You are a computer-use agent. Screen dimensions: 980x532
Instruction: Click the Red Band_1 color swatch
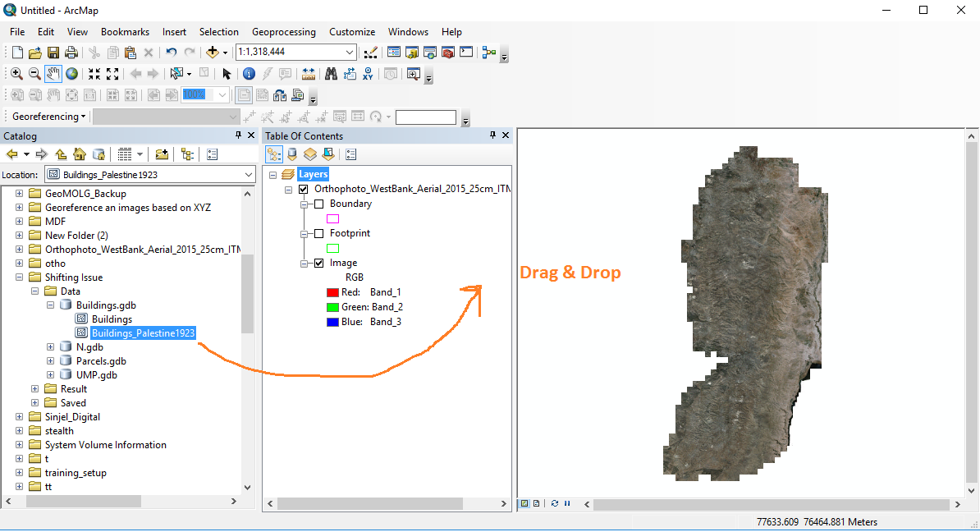(332, 292)
